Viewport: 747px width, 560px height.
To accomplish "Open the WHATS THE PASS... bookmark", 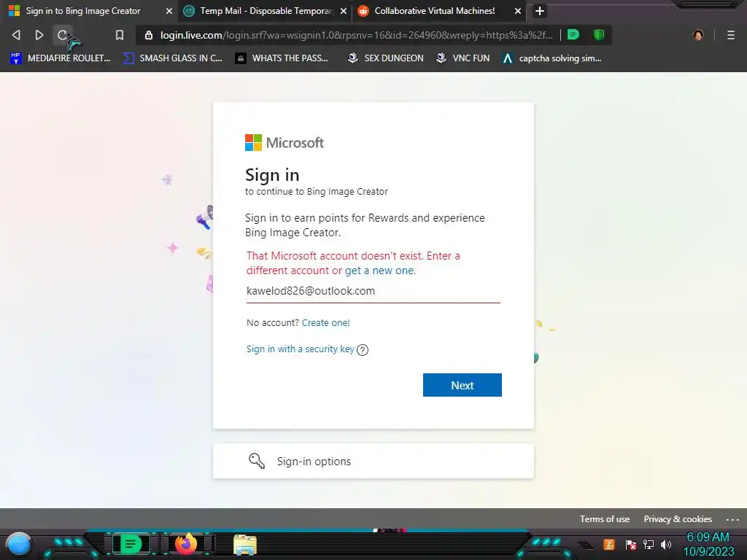I will pos(282,58).
